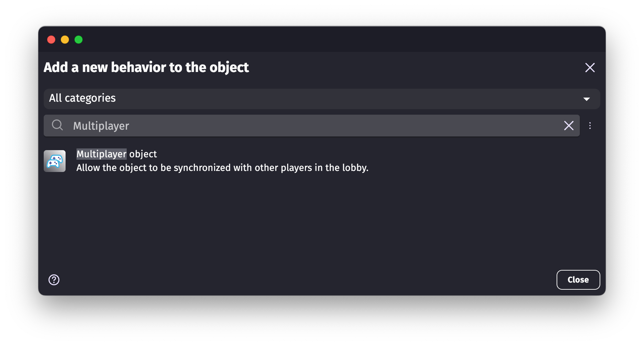
Task: Clear the search field using the X icon
Action: pos(569,126)
